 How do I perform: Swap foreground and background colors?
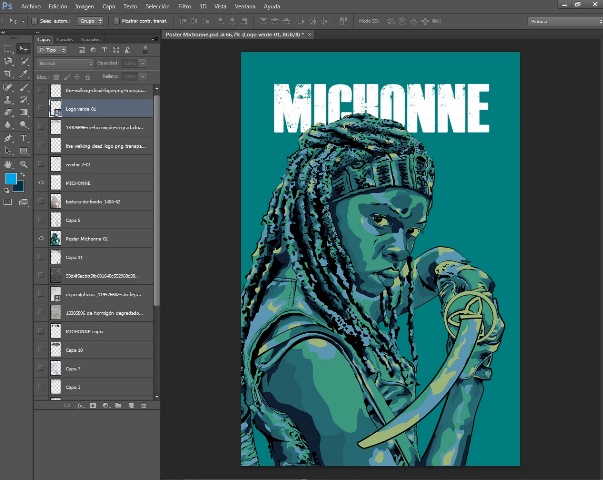[23, 175]
